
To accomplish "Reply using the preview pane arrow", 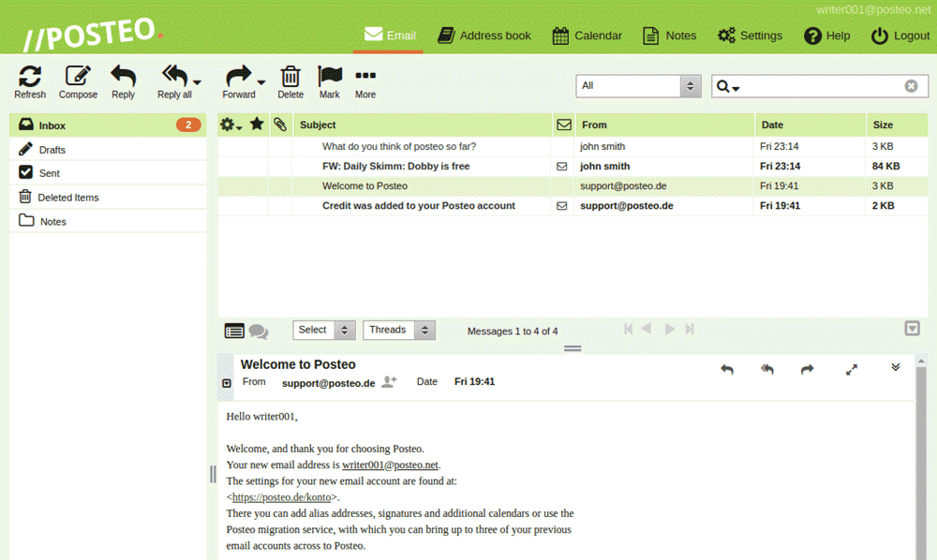I will (x=727, y=370).
